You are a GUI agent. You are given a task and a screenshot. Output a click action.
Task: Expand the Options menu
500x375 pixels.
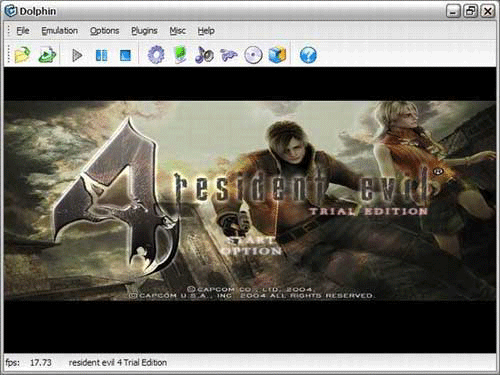coord(105,31)
